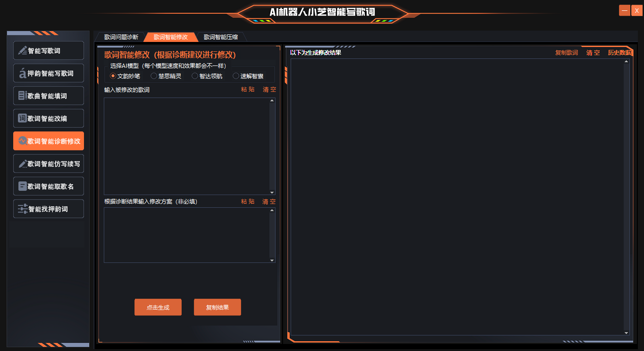644x351 pixels.
Task: Open the 智能找押韵词 sliders icon
Action: coord(22,209)
